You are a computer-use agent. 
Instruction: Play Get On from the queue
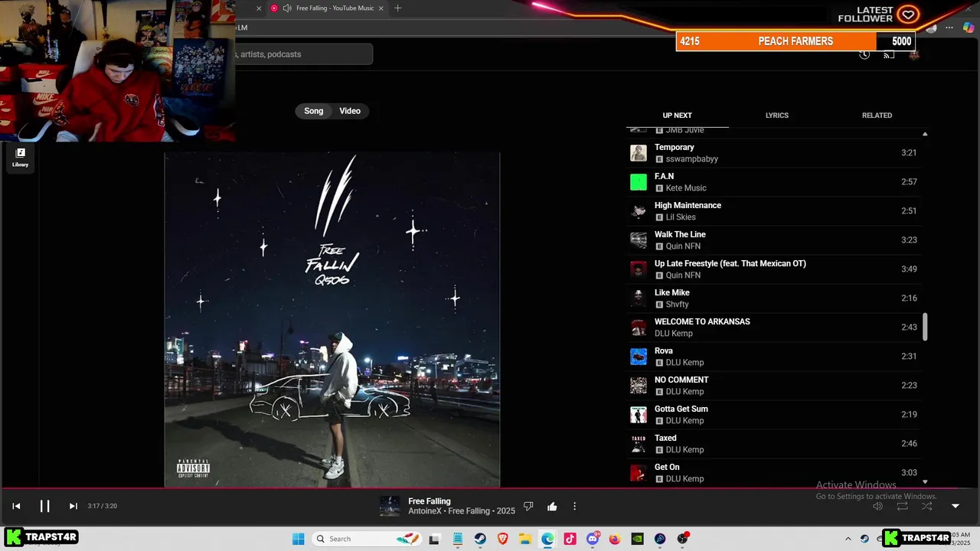[774, 472]
